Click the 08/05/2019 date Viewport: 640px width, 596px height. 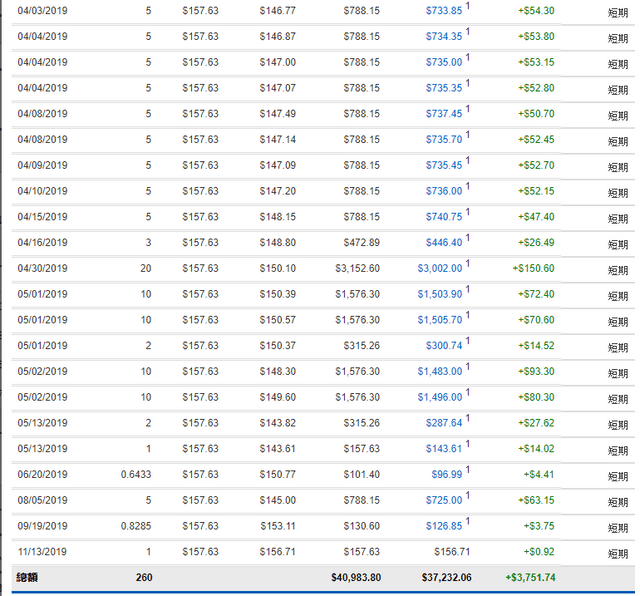coord(42,500)
